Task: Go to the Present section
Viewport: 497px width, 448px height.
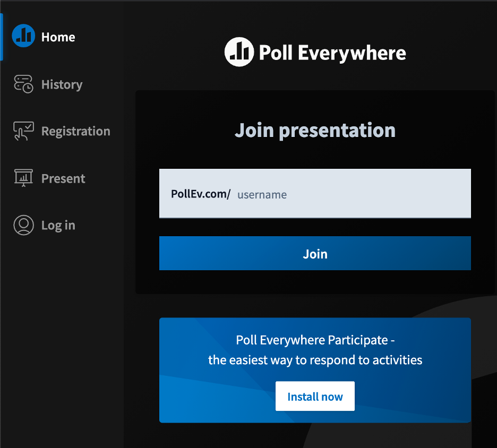Action: [63, 178]
